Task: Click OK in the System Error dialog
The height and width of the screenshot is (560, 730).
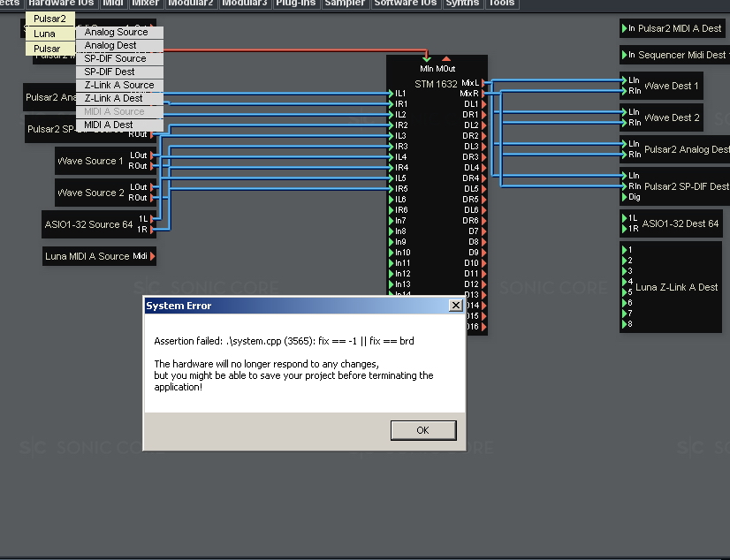Action: pyautogui.click(x=423, y=430)
